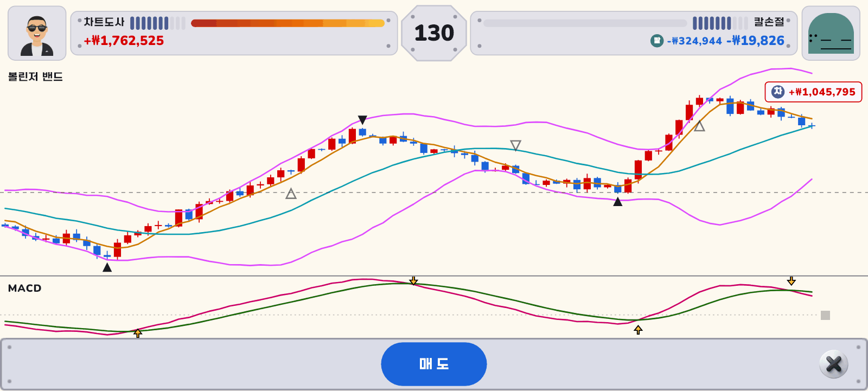The height and width of the screenshot is (391, 868).
Task: Select the leftmost filled black buy triangle
Action: [x=107, y=267]
